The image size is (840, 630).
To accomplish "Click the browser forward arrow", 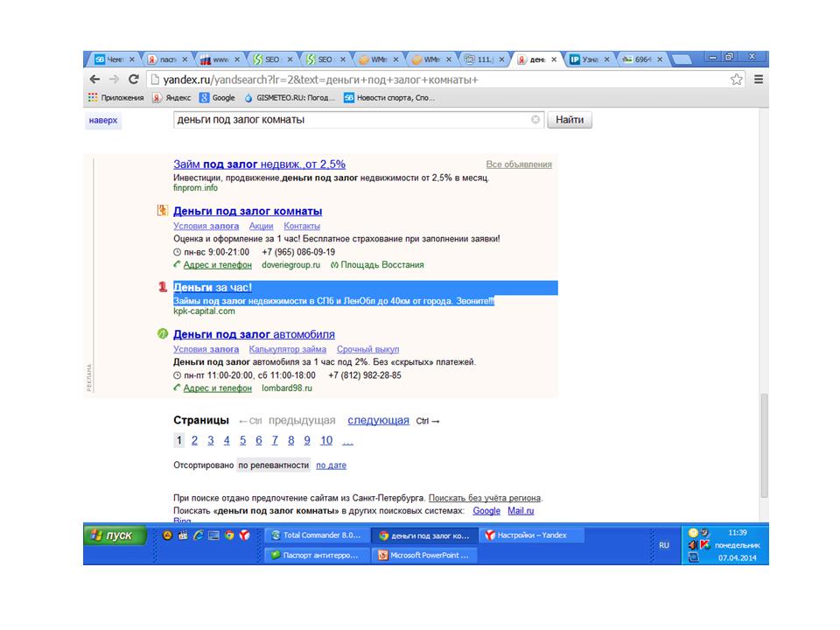I will [114, 80].
